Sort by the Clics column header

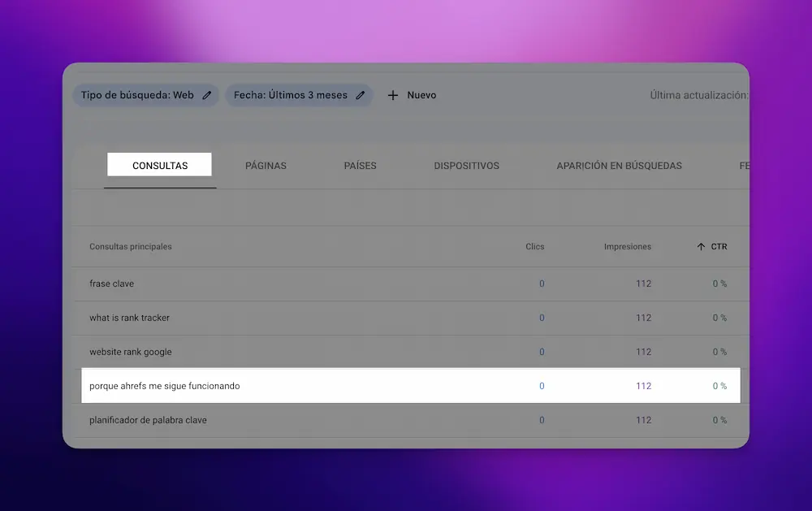point(534,247)
